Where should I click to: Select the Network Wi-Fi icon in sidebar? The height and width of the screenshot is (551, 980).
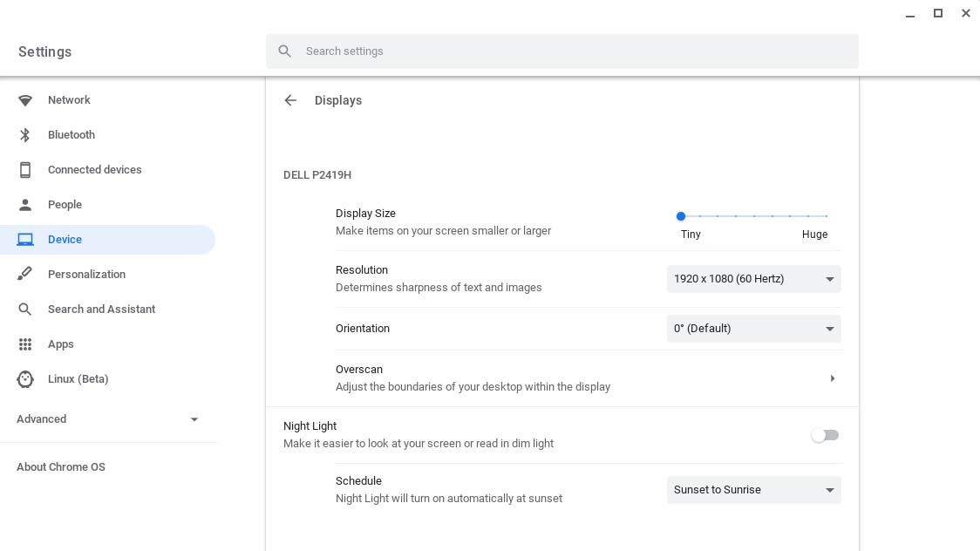(x=25, y=99)
